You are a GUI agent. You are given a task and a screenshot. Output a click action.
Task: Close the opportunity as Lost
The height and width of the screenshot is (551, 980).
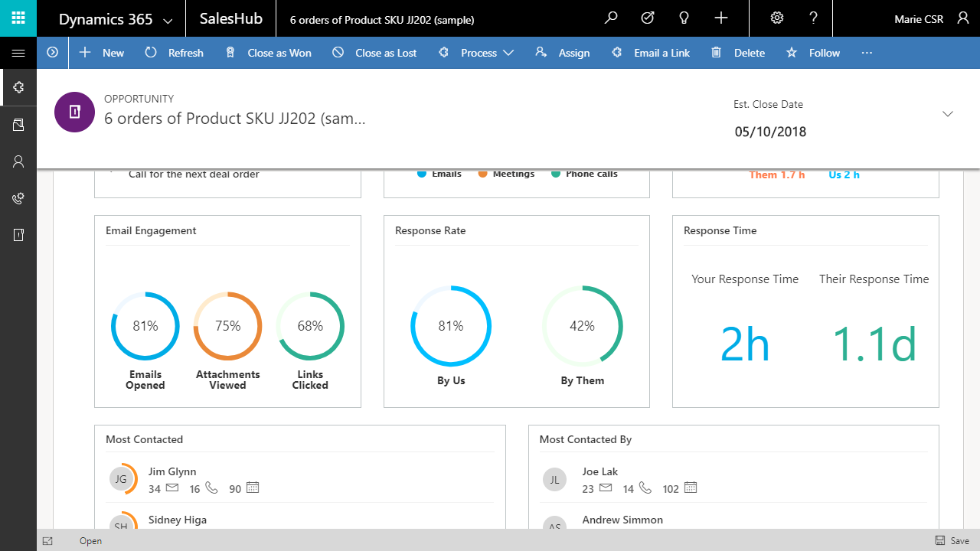(x=374, y=53)
